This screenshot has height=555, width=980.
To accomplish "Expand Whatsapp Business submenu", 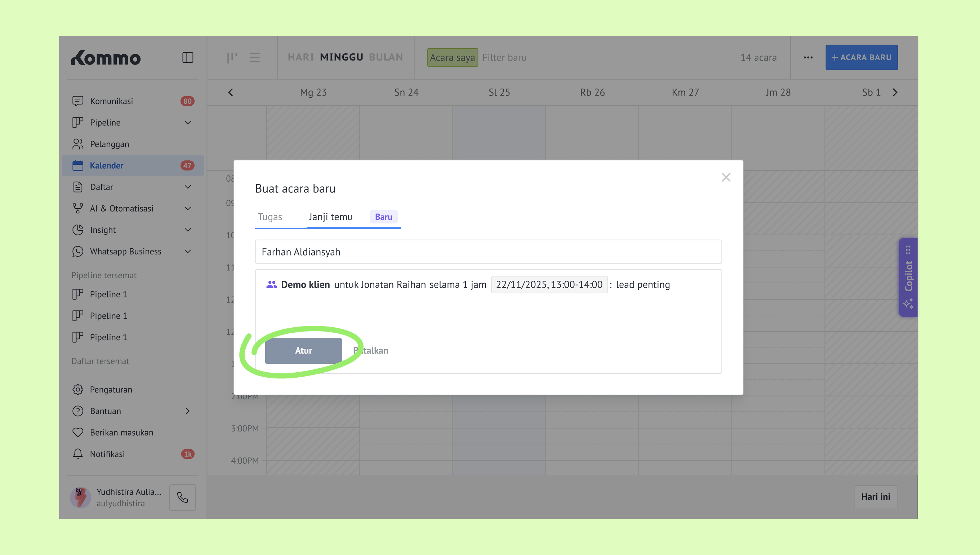I will [x=187, y=251].
